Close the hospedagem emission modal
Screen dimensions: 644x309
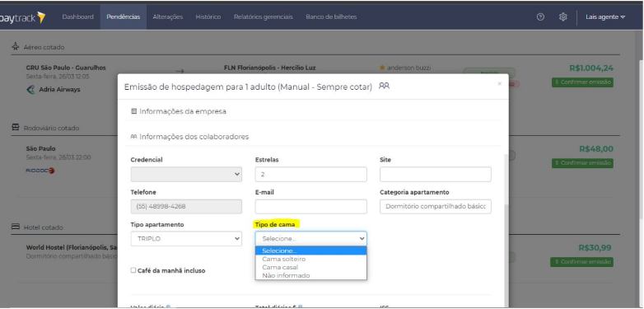tap(499, 84)
